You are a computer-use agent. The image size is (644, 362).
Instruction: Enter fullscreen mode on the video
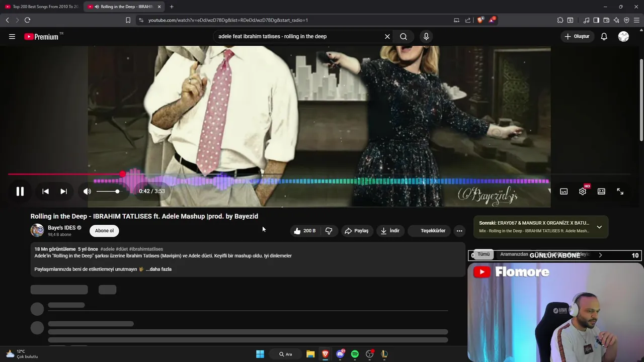coord(620,191)
